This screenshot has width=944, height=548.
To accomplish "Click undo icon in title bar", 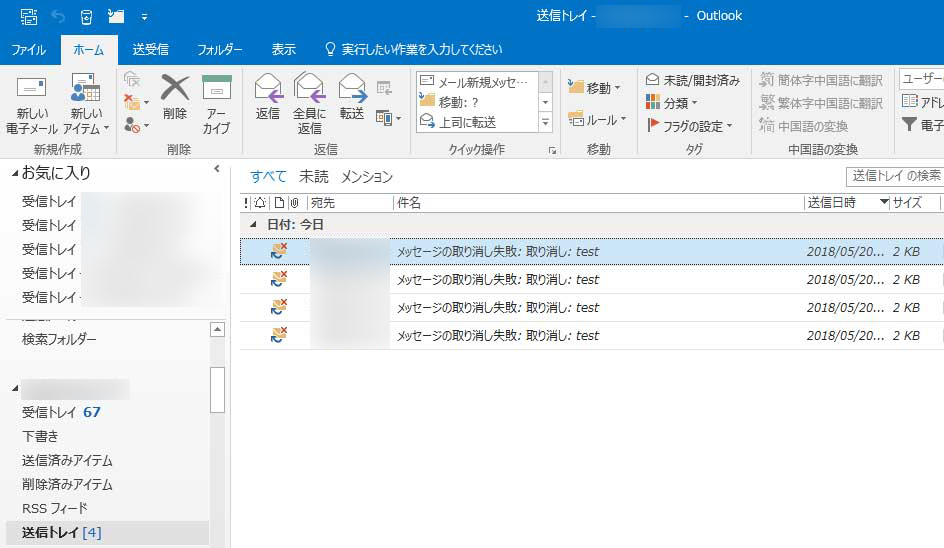I will coord(58,16).
